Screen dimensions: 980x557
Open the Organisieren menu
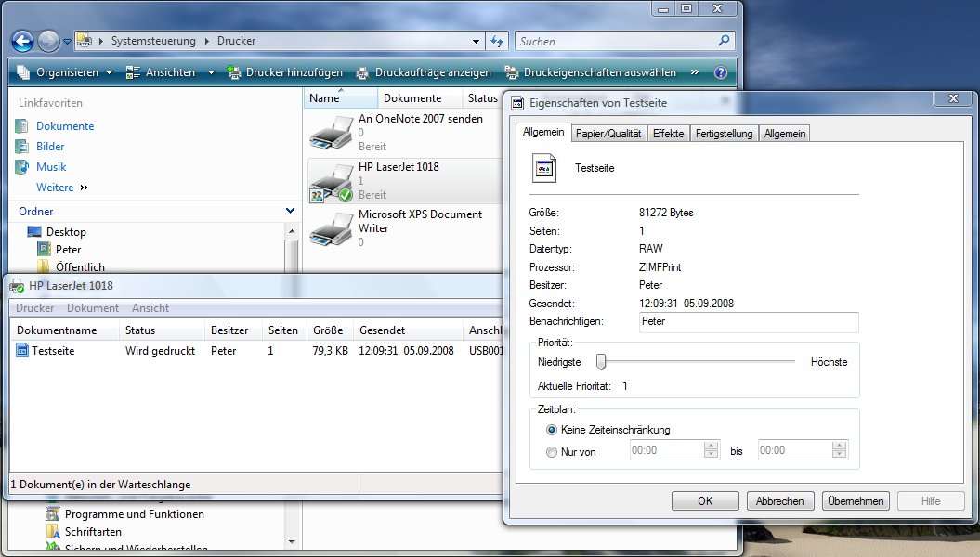(x=65, y=72)
